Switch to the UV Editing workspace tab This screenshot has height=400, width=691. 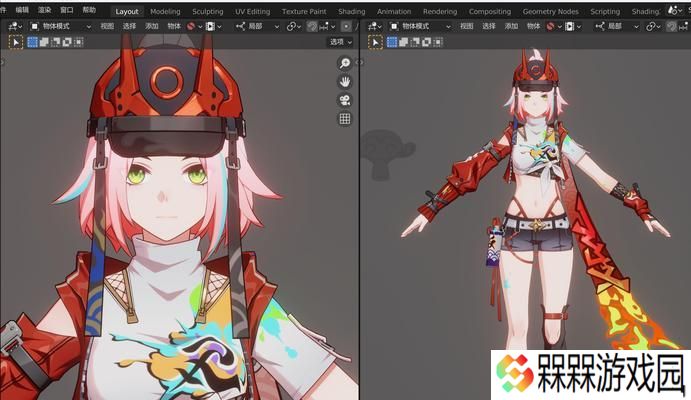pyautogui.click(x=253, y=11)
